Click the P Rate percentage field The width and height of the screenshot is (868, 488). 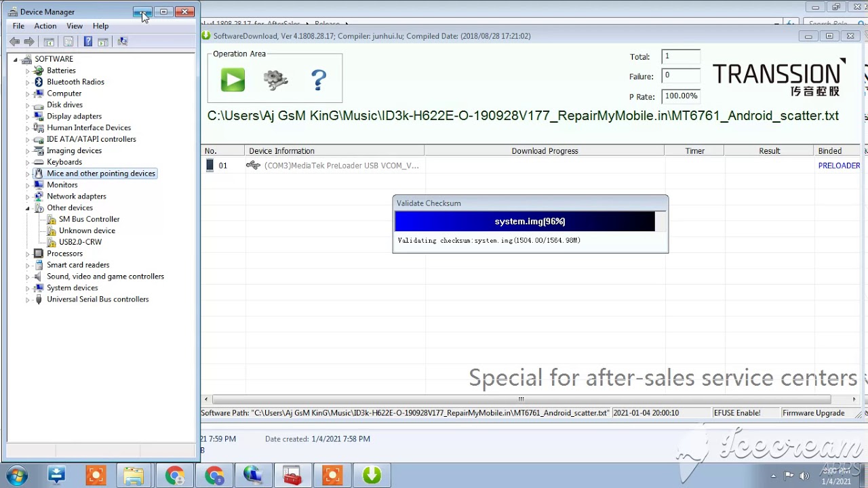pos(681,96)
